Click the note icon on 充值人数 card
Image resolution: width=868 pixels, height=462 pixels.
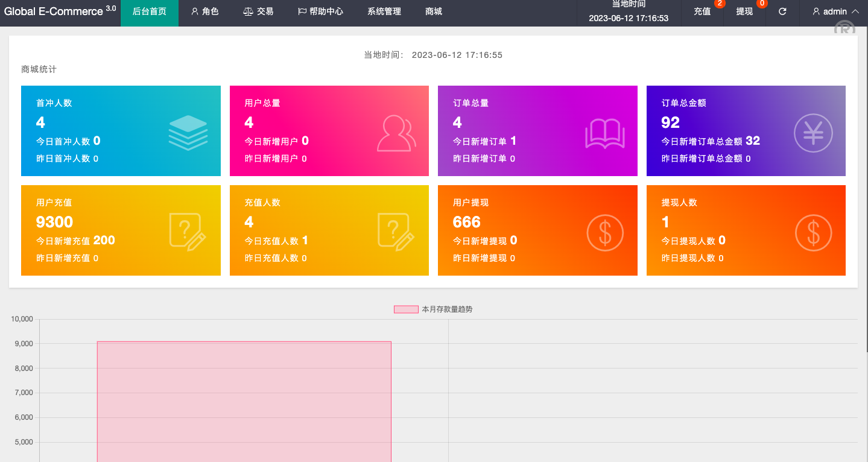click(396, 231)
